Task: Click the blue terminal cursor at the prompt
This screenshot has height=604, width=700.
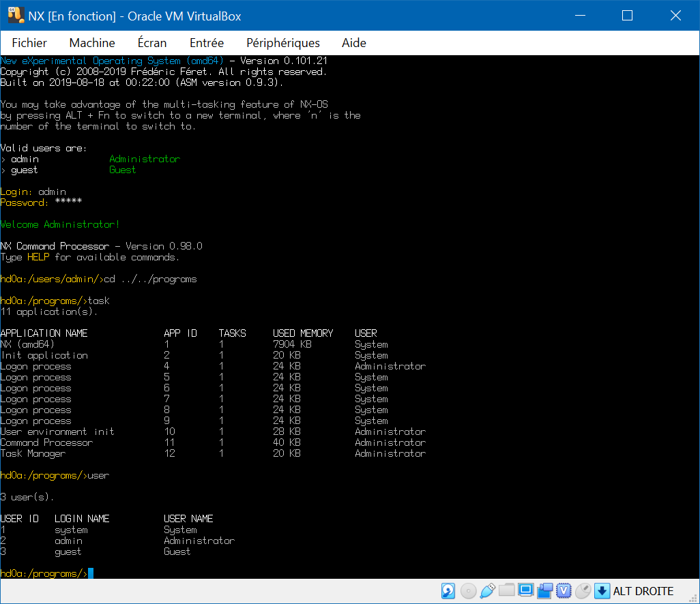Action: point(91,573)
